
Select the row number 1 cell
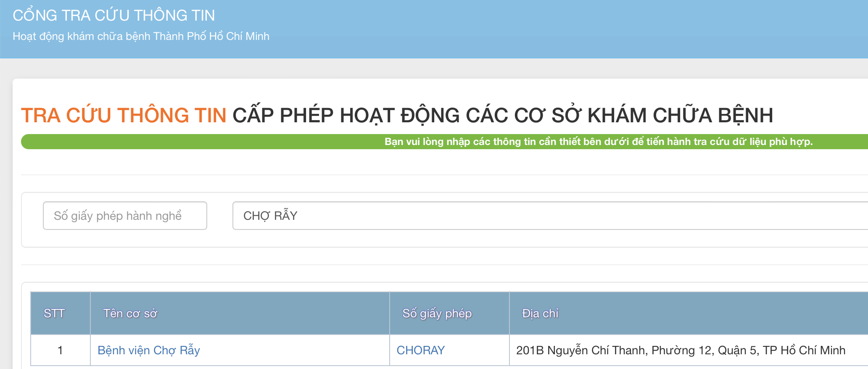(60, 351)
